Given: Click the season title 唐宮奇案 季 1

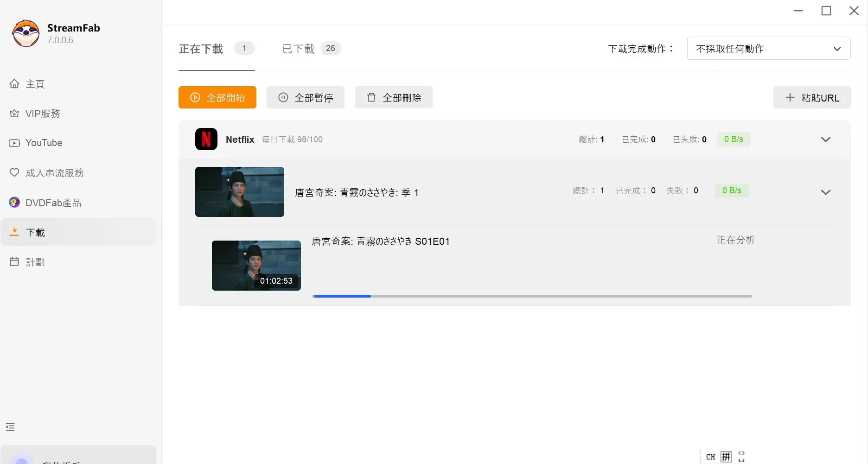Looking at the screenshot, I should pos(357,192).
